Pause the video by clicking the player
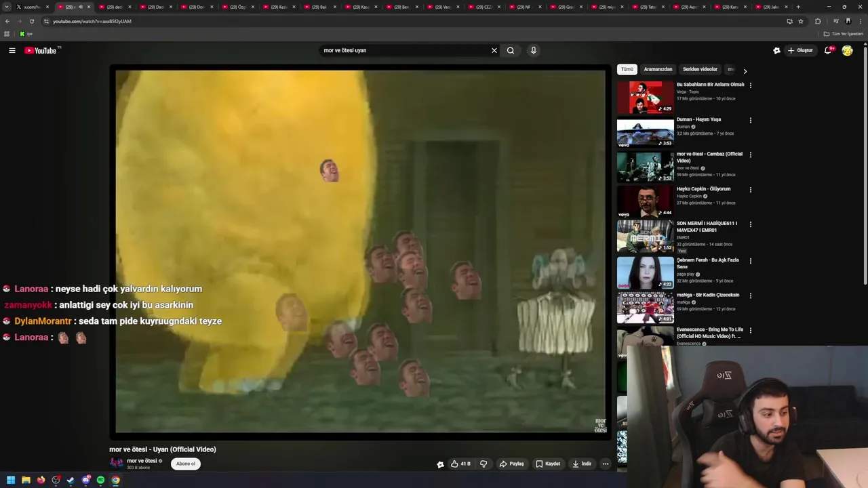 pyautogui.click(x=360, y=251)
